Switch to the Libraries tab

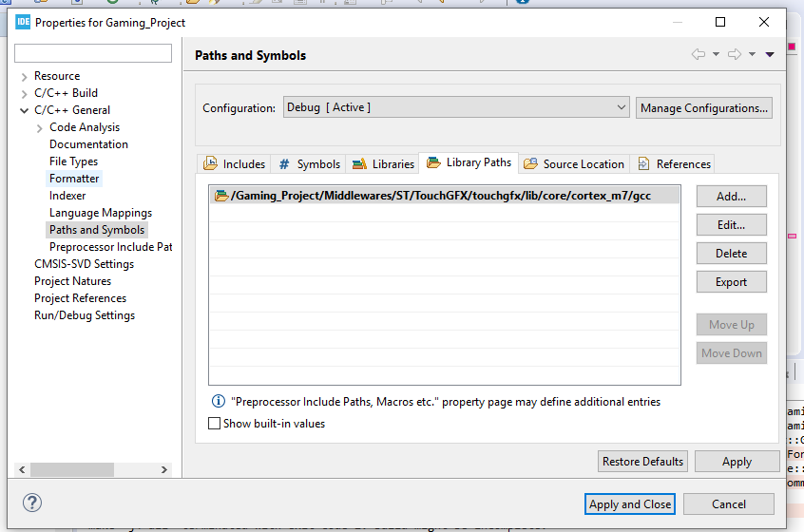click(x=382, y=164)
